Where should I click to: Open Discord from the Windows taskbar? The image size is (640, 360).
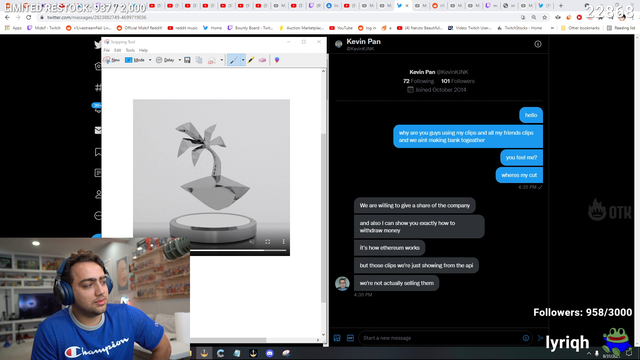(x=269, y=353)
